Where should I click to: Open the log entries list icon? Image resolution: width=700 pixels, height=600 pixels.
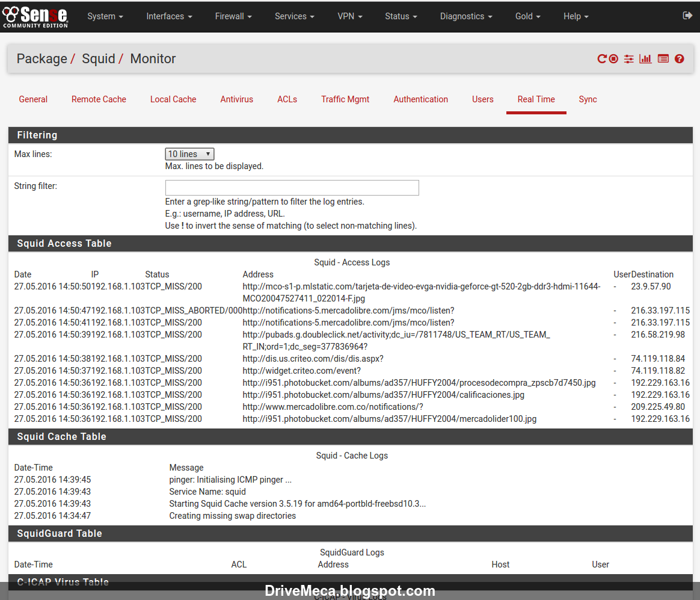pos(663,58)
